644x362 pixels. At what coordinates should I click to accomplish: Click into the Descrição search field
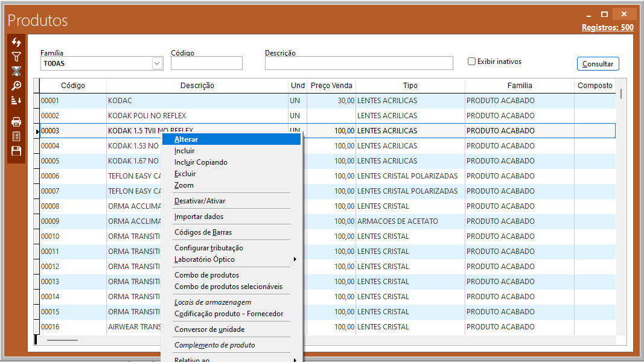pos(359,63)
